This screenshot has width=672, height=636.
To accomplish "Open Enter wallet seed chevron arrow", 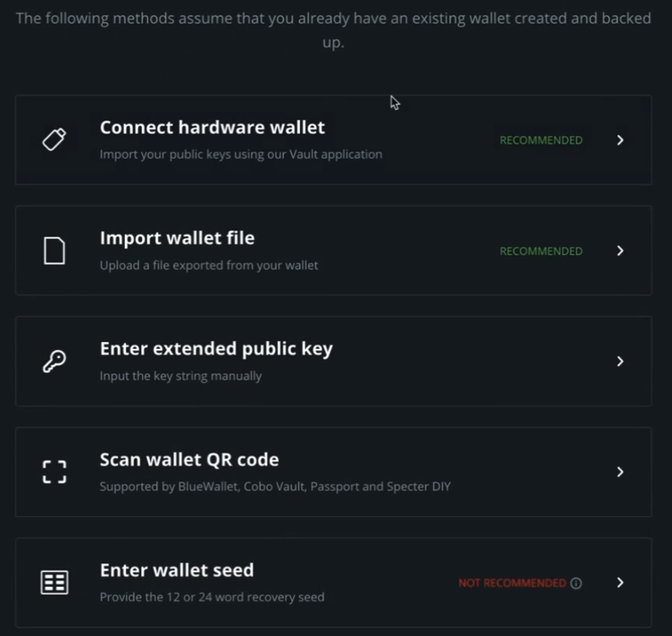I will point(620,583).
